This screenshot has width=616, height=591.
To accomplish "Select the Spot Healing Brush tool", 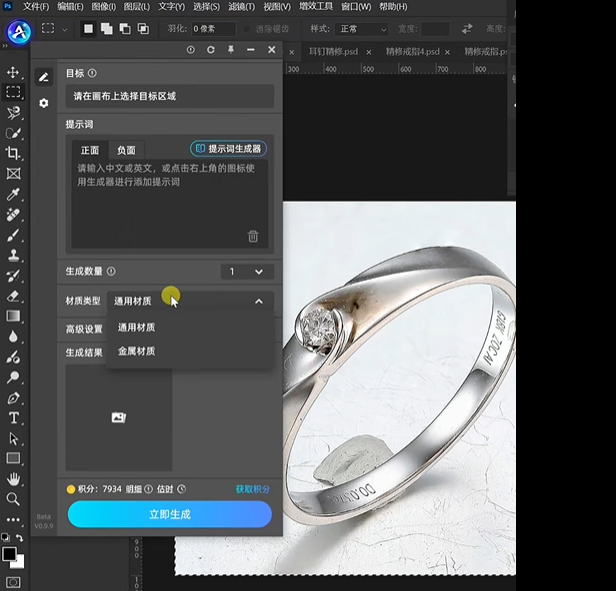I will [13, 215].
